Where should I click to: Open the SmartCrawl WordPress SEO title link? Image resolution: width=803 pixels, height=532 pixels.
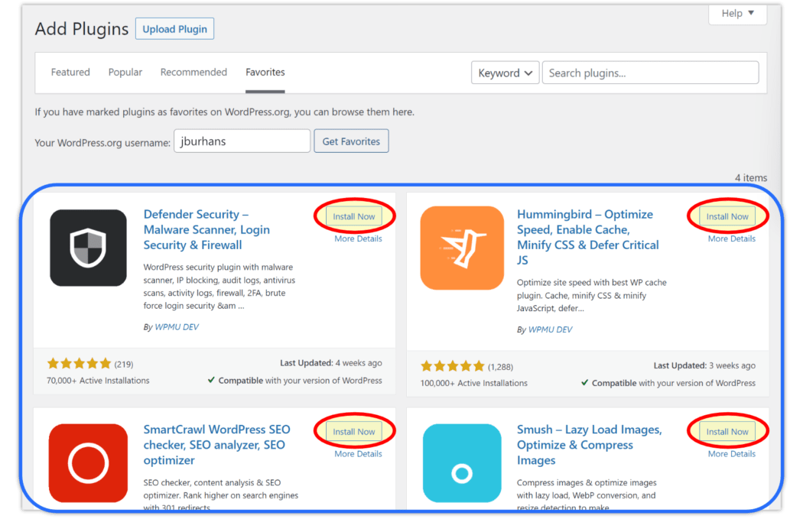[216, 444]
